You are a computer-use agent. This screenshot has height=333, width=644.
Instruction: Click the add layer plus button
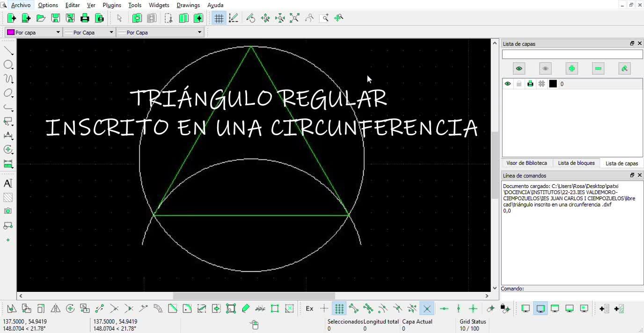click(x=571, y=69)
